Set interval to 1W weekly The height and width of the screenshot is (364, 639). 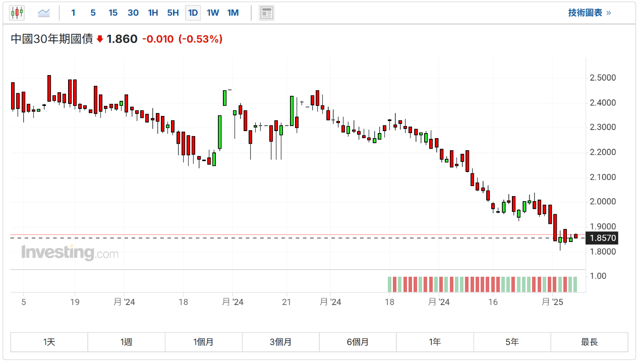coord(213,13)
